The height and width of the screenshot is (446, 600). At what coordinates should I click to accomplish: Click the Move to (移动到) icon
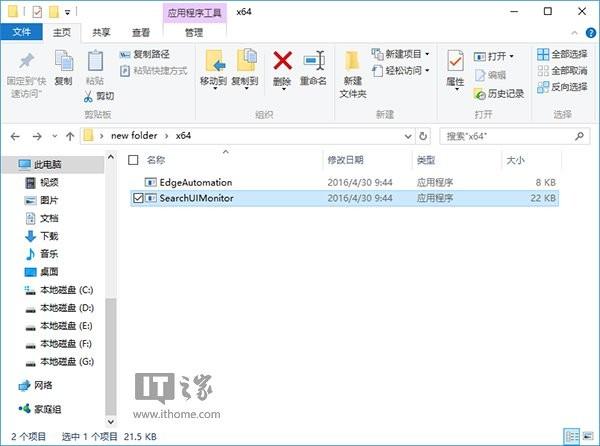(x=214, y=61)
